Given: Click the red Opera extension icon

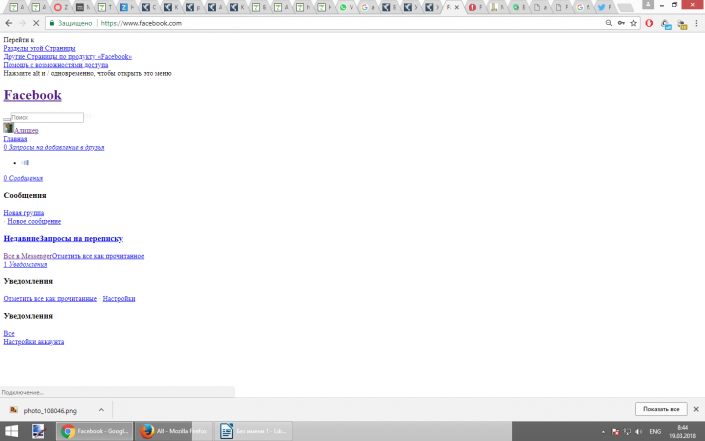Looking at the screenshot, I should [650, 22].
